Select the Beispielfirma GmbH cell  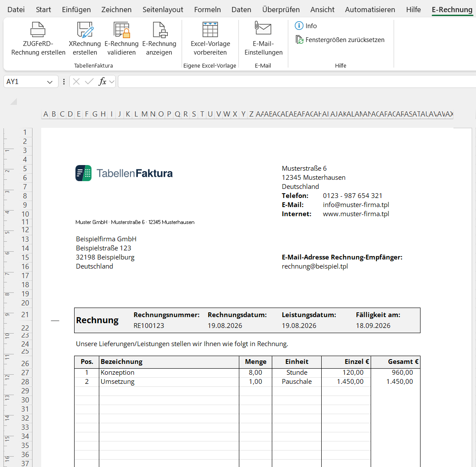point(106,239)
